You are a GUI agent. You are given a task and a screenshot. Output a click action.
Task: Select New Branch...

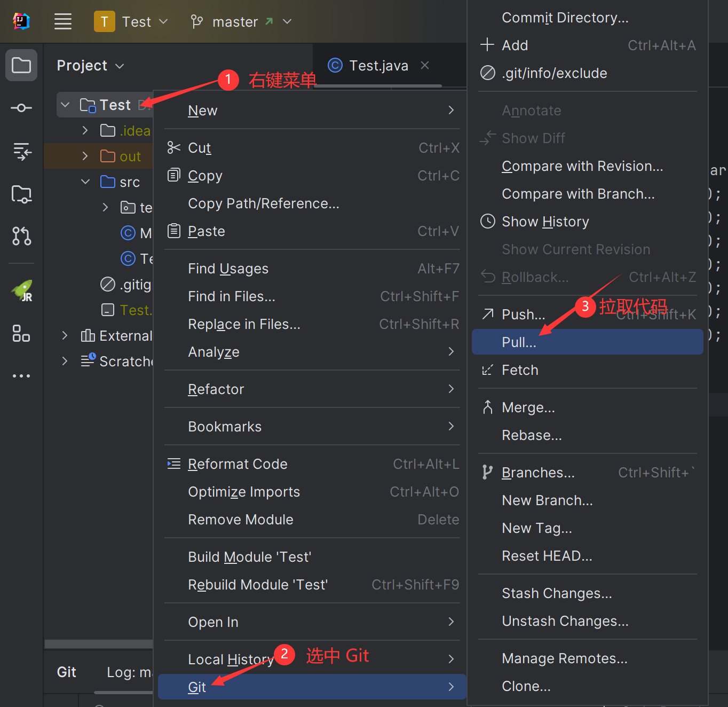point(588,500)
